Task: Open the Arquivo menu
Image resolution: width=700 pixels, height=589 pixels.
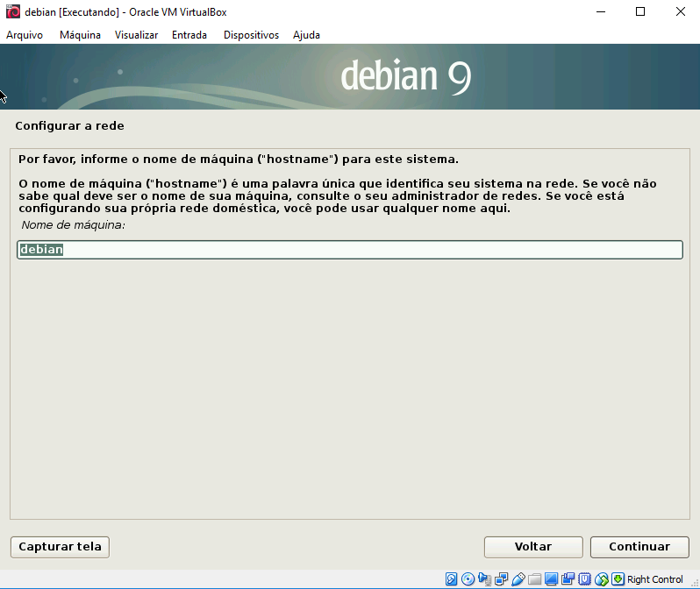Action: (x=25, y=35)
